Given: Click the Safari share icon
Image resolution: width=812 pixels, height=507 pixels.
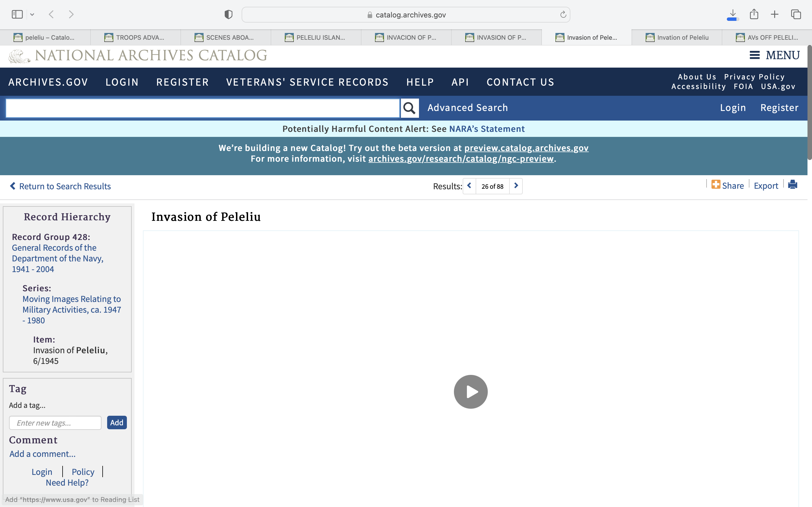Looking at the screenshot, I should pos(754,14).
